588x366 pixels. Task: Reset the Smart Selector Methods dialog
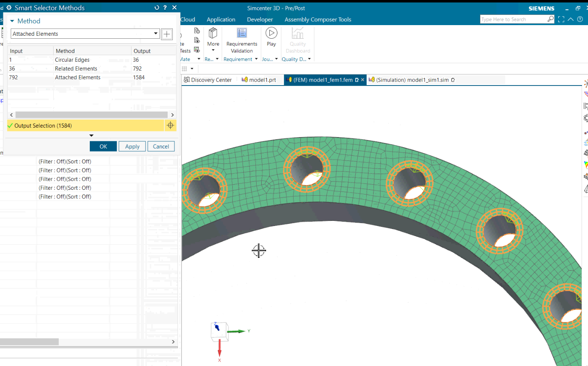coord(157,8)
